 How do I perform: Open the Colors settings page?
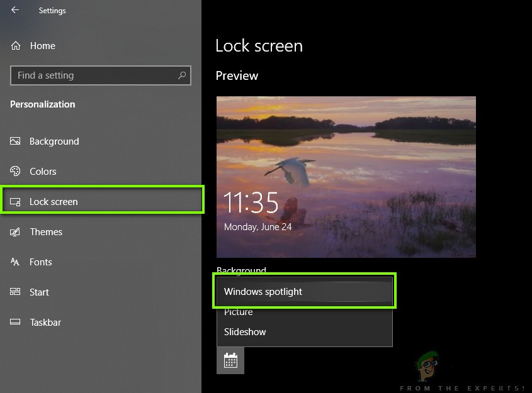(x=101, y=172)
